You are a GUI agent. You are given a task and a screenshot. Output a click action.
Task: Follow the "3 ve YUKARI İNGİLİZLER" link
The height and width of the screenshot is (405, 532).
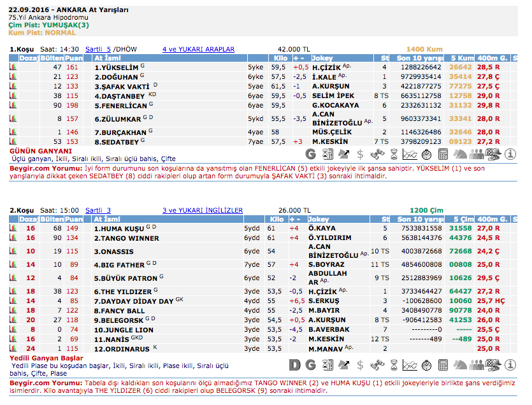202,210
